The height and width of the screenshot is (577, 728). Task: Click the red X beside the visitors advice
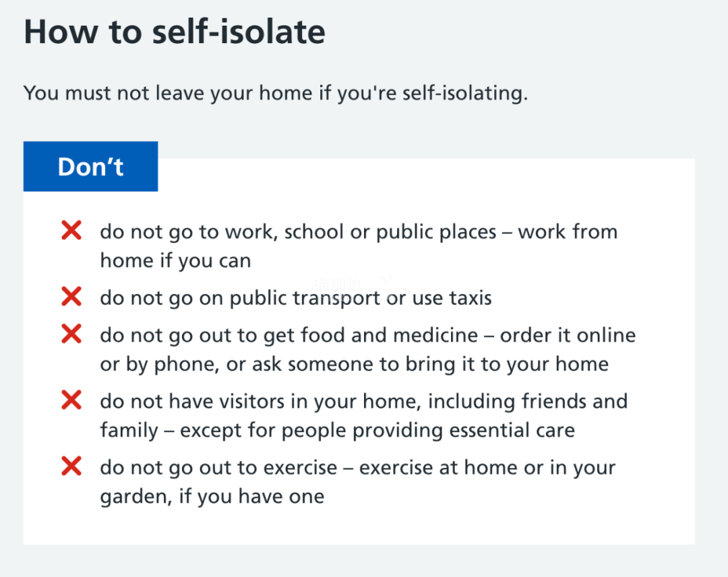click(x=71, y=400)
